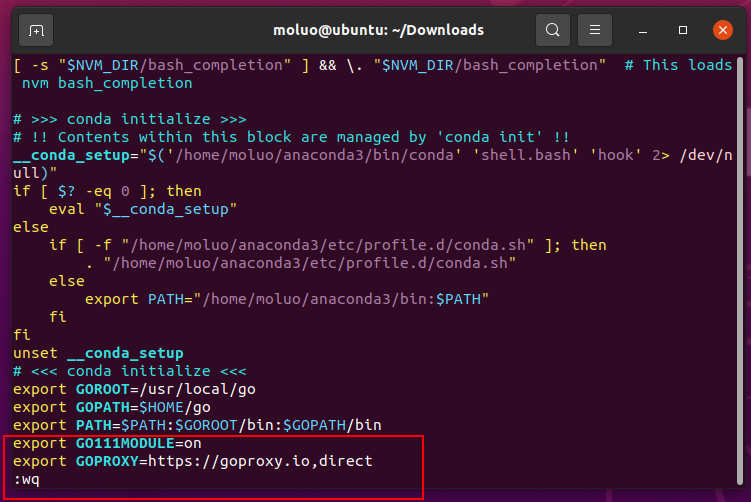This screenshot has height=502, width=751.
Task: Click the ":wq" vim command line
Action: (x=27, y=479)
